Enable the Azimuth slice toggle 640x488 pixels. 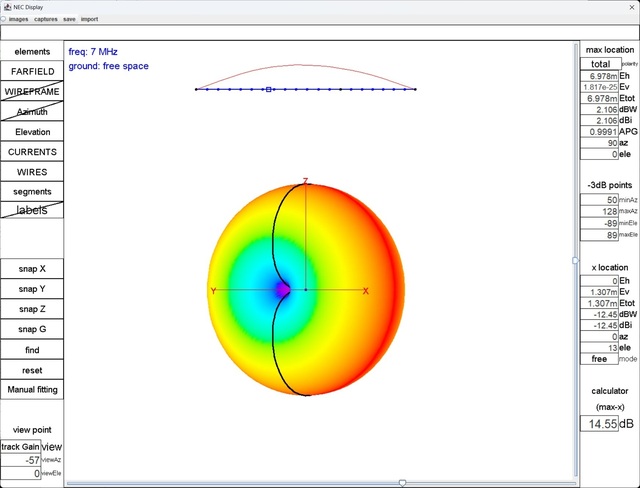coord(32,112)
